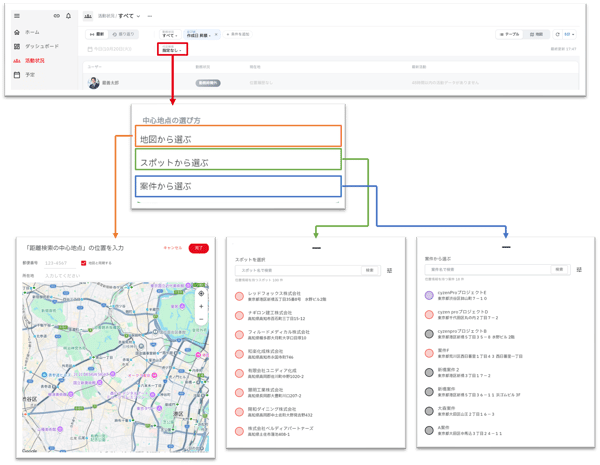Click the 検索 button in spot panel
The image size is (600, 465).
(370, 271)
